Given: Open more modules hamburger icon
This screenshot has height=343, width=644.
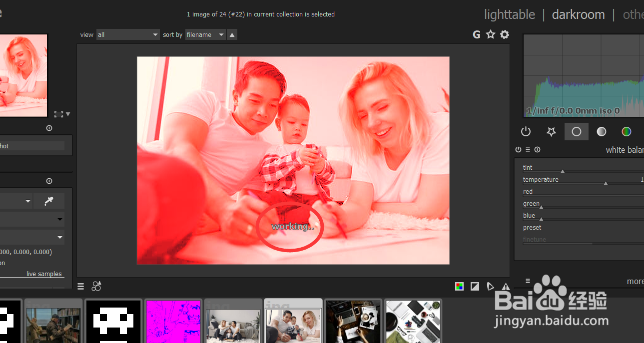Looking at the screenshot, I should [528, 281].
